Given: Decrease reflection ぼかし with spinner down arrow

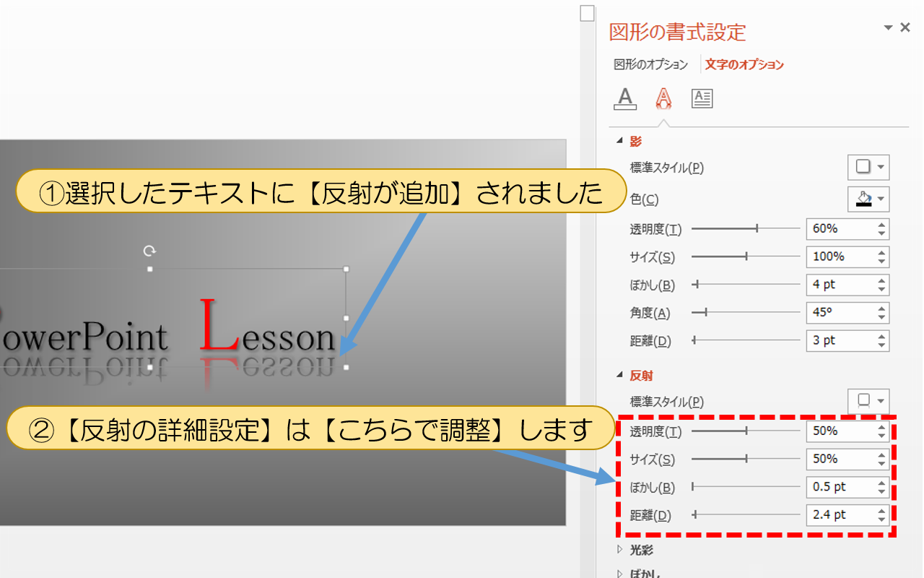Looking at the screenshot, I should pos(881,492).
